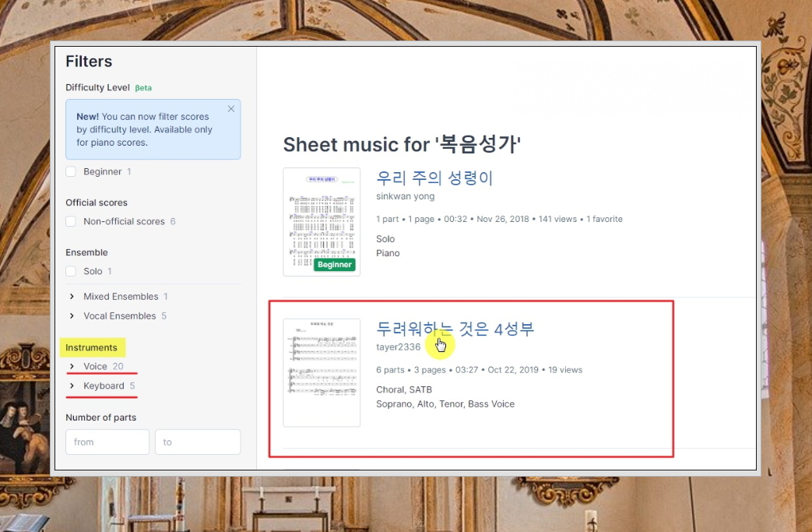812x532 pixels.
Task: Expand the Keyboard instruments chevron
Action: point(72,386)
